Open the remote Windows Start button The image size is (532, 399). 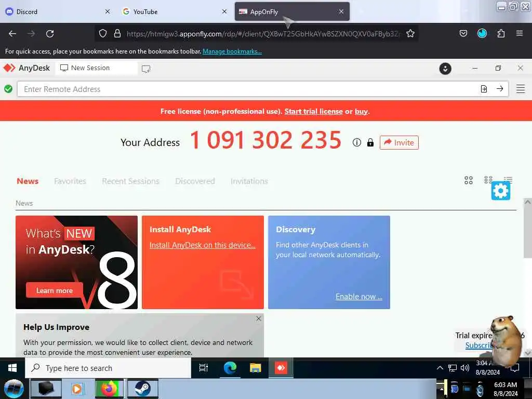pos(12,368)
